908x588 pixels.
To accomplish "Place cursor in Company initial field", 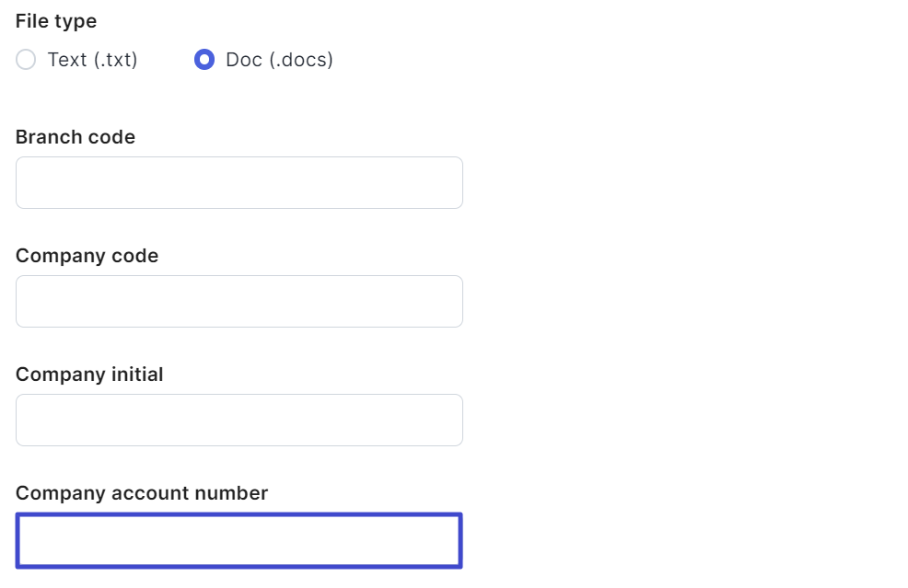I will pos(239,420).
